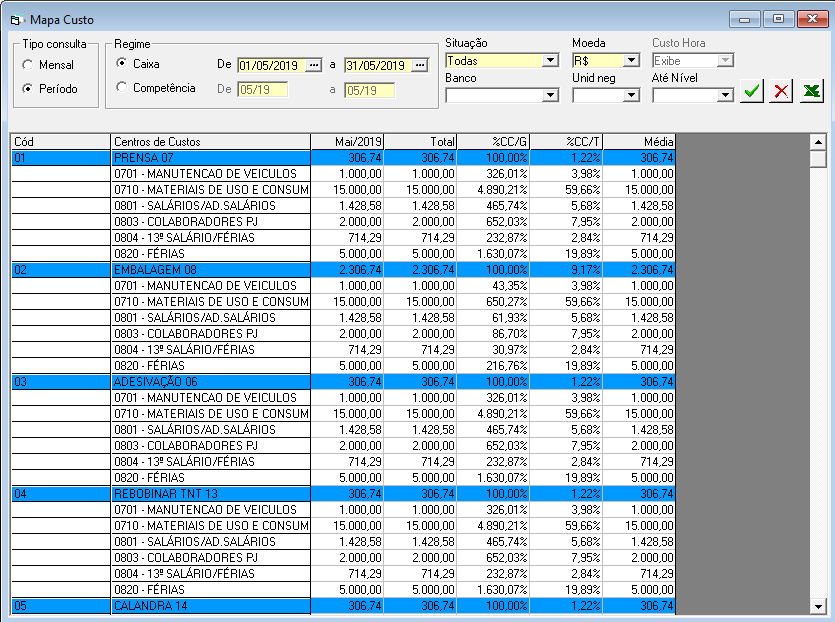Open the end date picker ellipsis button
This screenshot has height=622, width=835.
pos(420,65)
